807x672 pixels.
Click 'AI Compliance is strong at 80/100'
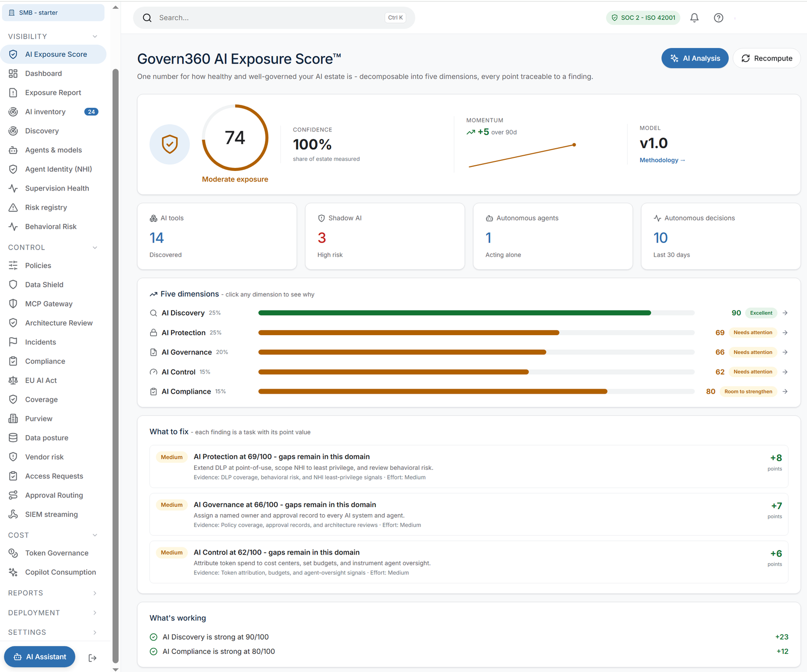(218, 652)
